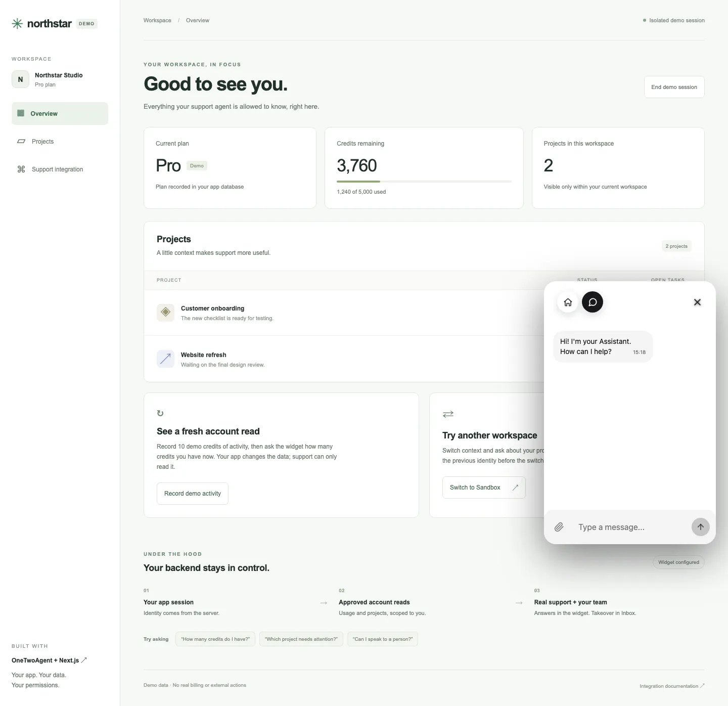Click the Workspace breadcrumb
Image resolution: width=728 pixels, height=706 pixels.
click(x=157, y=21)
